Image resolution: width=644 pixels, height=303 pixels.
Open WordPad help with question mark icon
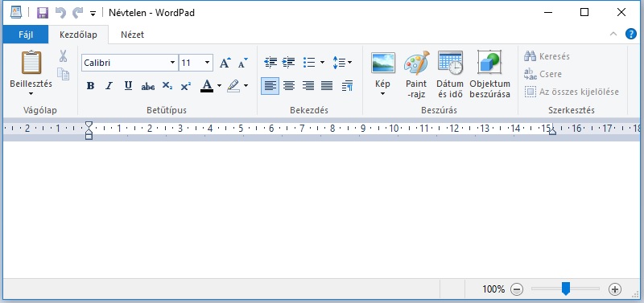(x=631, y=34)
